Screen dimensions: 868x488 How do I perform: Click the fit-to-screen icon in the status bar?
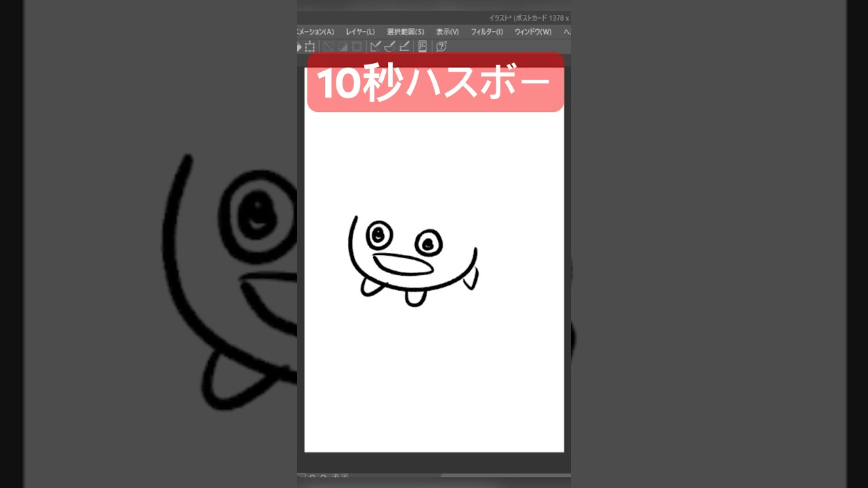pyautogui.click(x=336, y=476)
